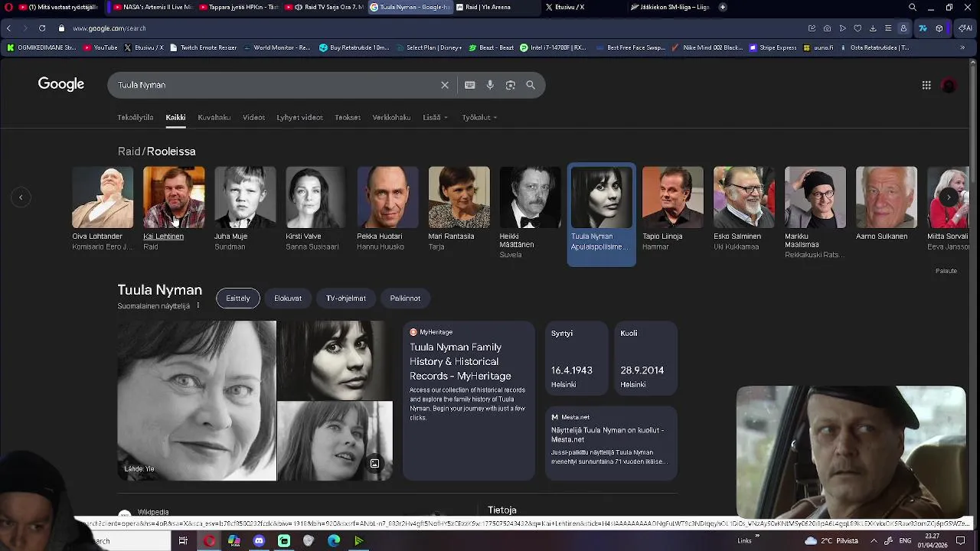Open Twitch Emote Resizer bookmark
Screen dimensions: 980x551
tap(203, 47)
